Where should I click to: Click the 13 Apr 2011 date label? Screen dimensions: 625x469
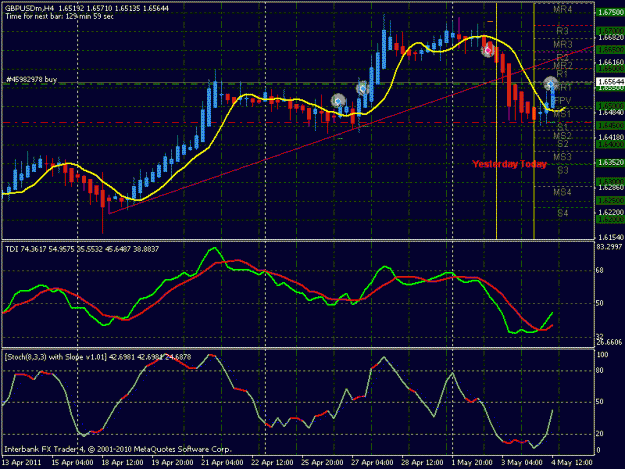[x=21, y=463]
